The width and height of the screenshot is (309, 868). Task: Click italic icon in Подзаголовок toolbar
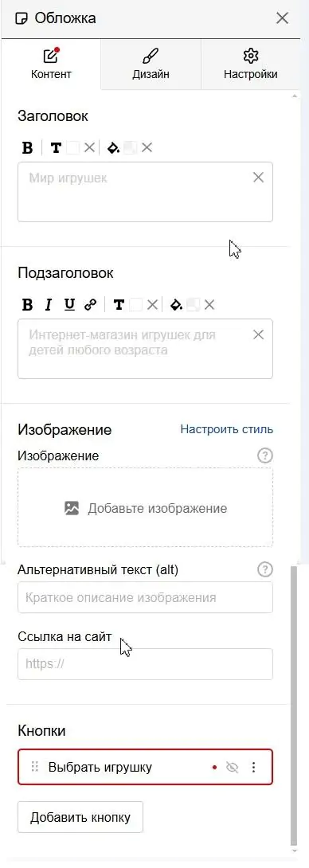coord(48,304)
